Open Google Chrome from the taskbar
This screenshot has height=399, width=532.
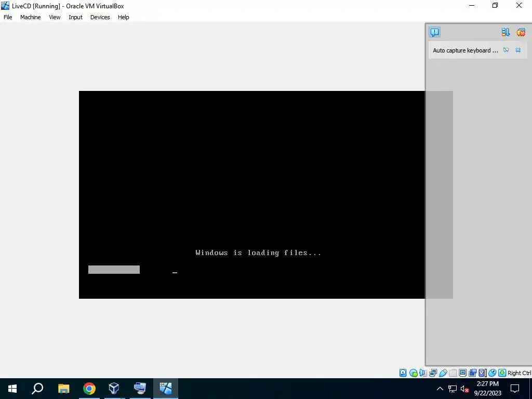click(89, 389)
